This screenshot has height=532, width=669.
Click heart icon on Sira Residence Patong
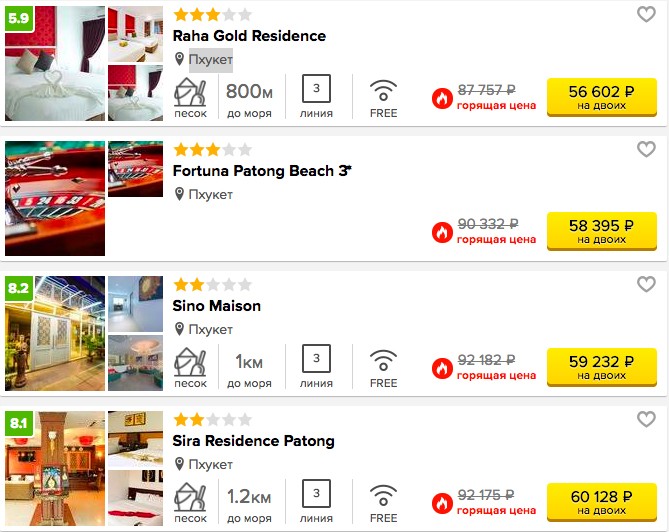click(x=646, y=419)
